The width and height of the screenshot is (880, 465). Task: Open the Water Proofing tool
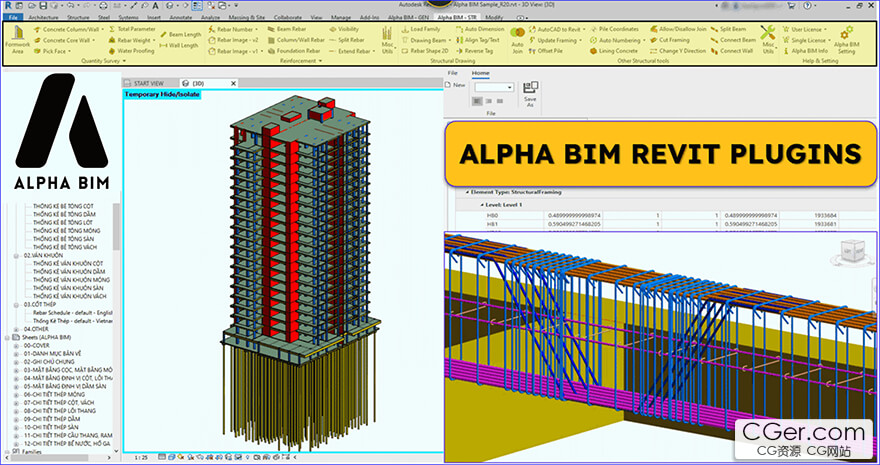pos(132,51)
